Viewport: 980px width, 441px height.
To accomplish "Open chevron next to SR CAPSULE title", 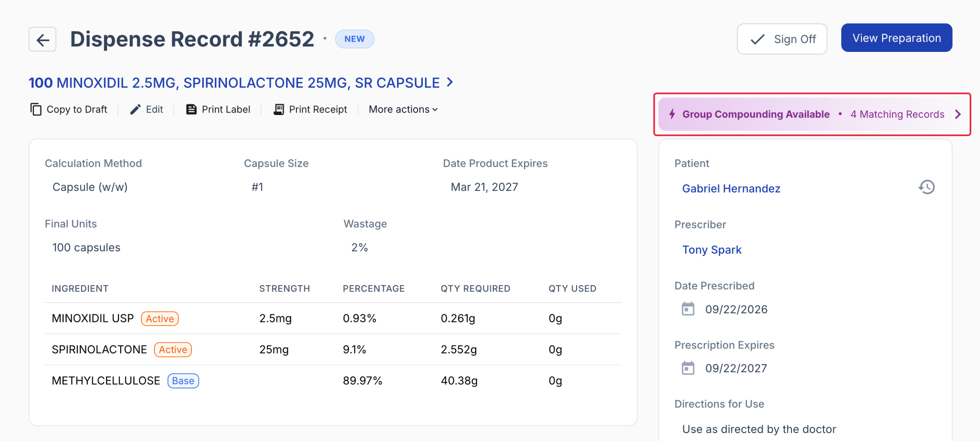I will pyautogui.click(x=450, y=82).
